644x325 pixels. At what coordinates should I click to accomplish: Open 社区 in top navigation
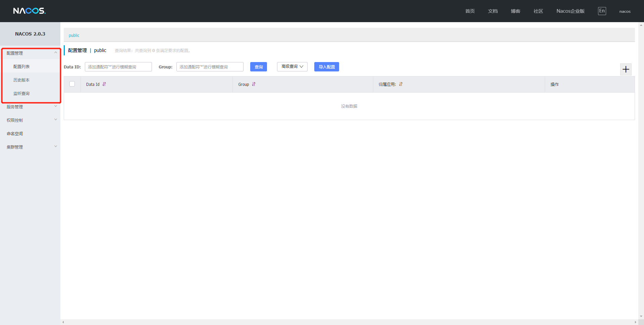pos(538,11)
